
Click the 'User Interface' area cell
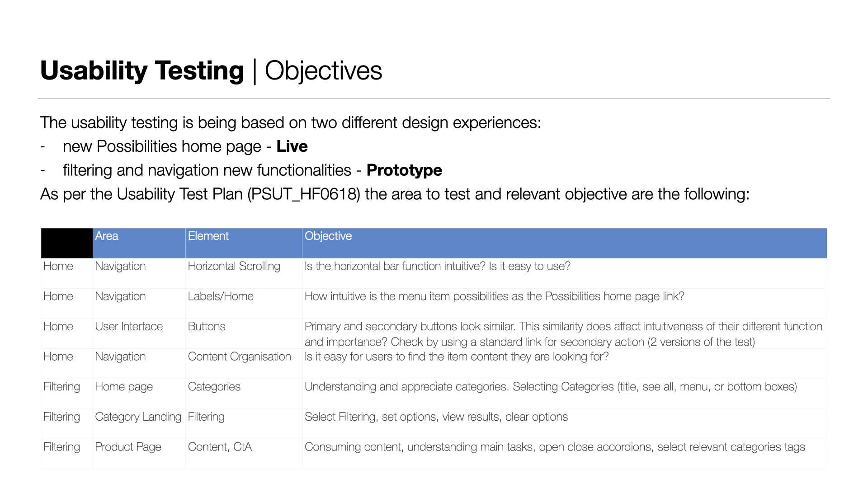tap(129, 326)
